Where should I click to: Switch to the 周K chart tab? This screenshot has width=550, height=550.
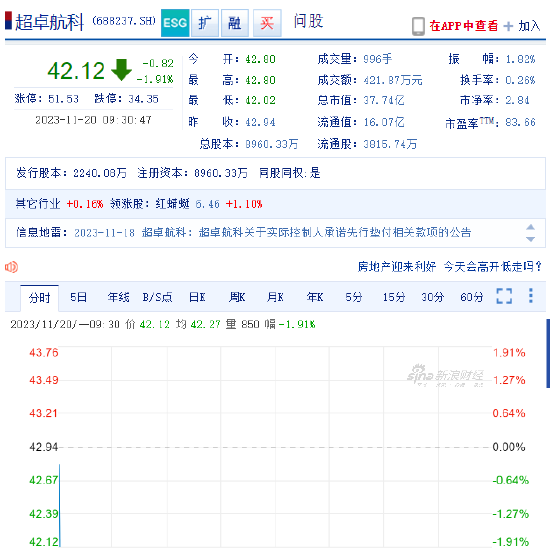[237, 297]
